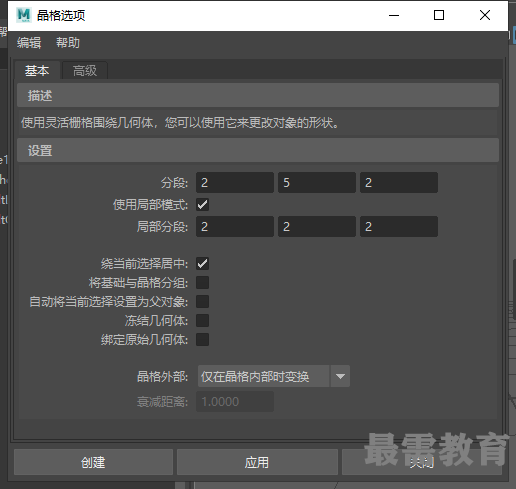Collapse the 描述 section header
This screenshot has height=489, width=516.
pyautogui.click(x=258, y=96)
